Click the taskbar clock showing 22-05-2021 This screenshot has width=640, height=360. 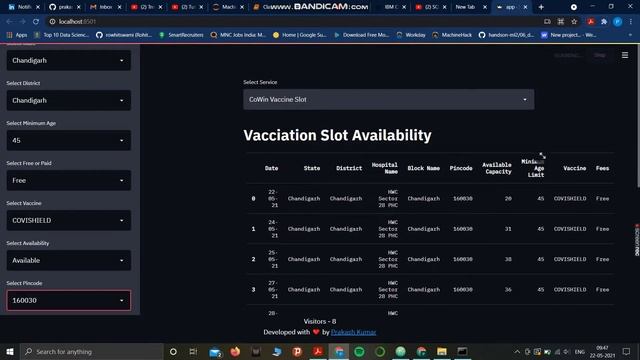point(602,351)
